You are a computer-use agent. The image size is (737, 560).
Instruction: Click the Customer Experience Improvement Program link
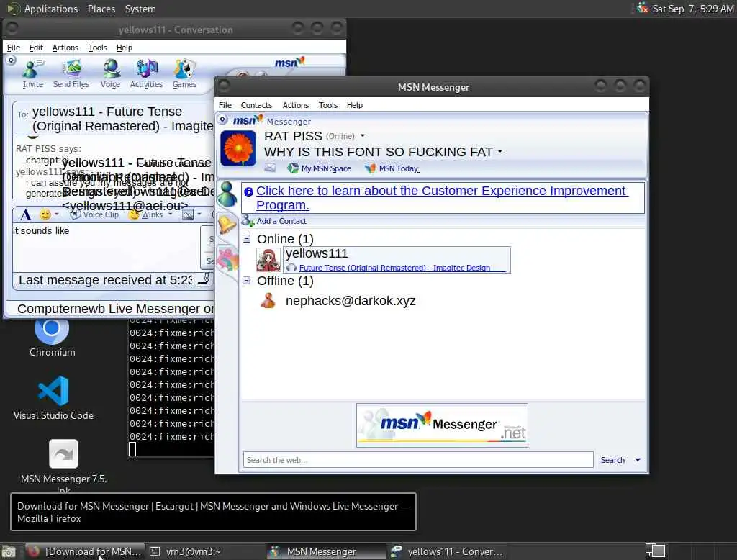[441, 198]
